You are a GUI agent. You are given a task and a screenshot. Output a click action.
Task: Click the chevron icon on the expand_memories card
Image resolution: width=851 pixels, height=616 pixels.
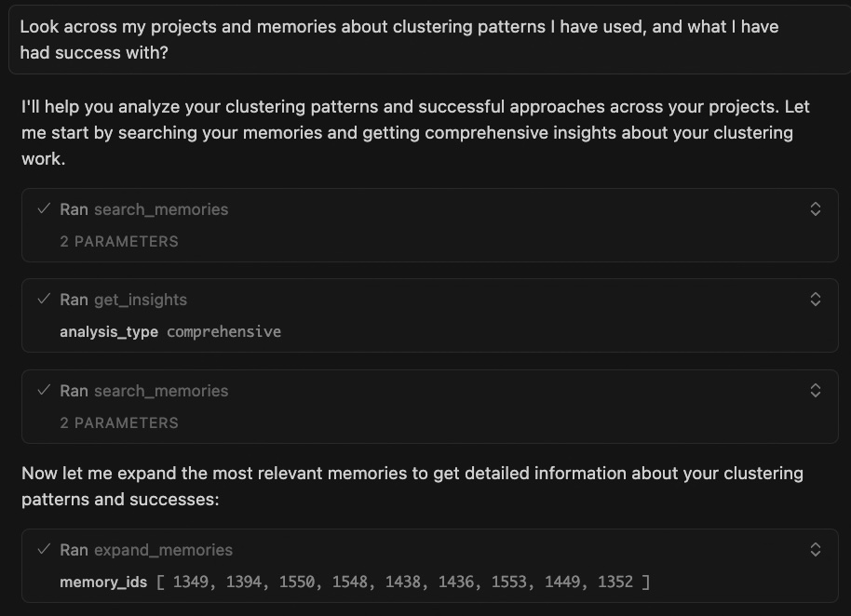(816, 550)
